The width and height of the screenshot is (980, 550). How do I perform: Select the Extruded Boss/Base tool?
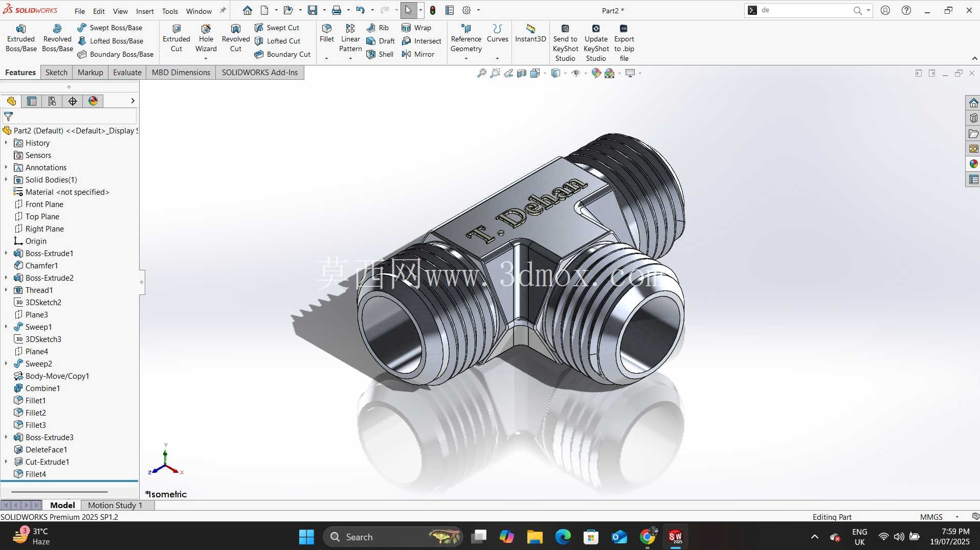[21, 38]
